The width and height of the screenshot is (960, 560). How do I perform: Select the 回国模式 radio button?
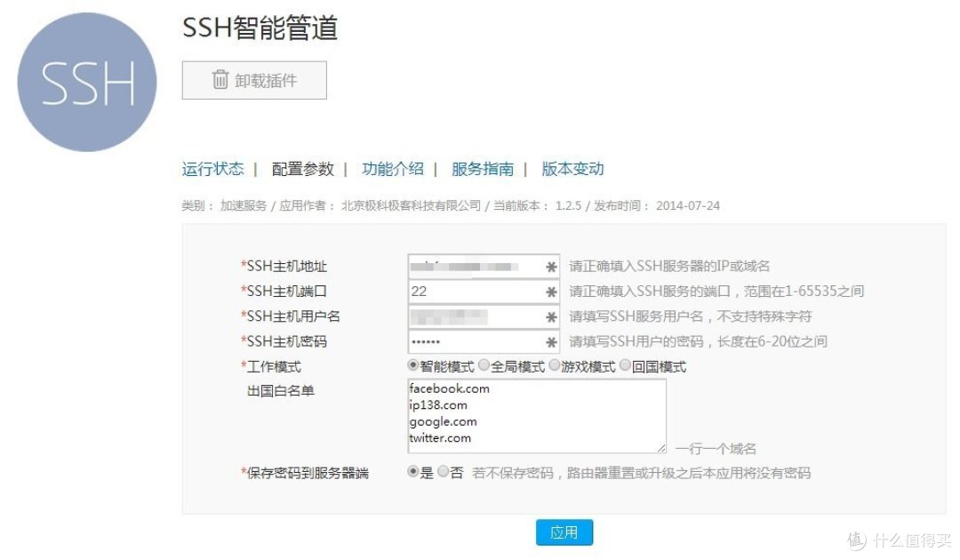625,365
